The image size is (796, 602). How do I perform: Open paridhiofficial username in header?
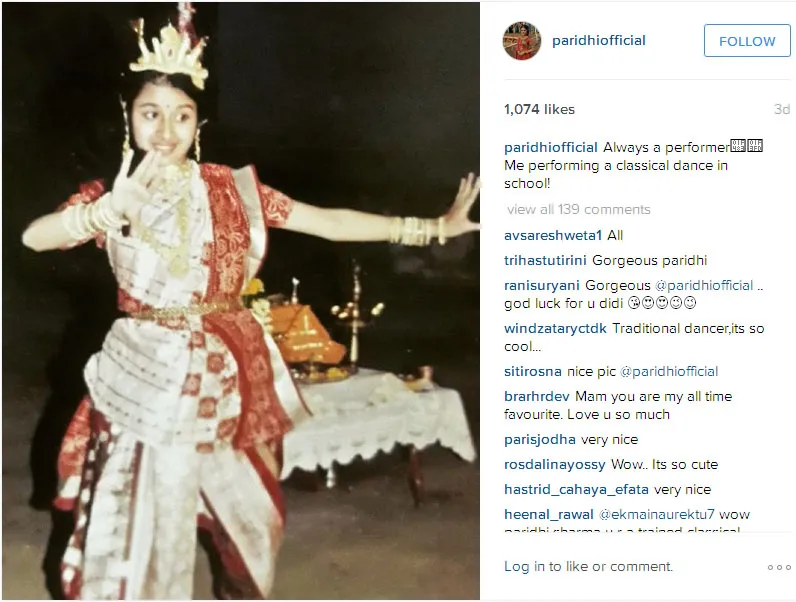coord(599,41)
